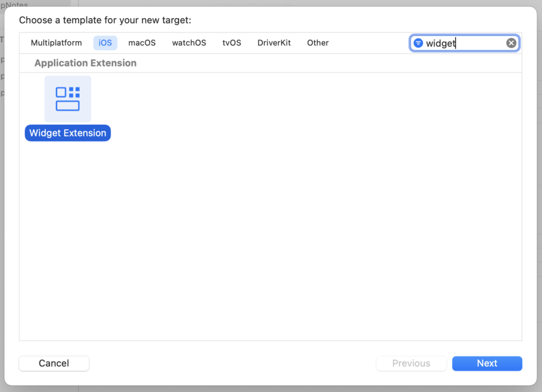
Task: Open the Other templates tab
Action: click(x=318, y=42)
